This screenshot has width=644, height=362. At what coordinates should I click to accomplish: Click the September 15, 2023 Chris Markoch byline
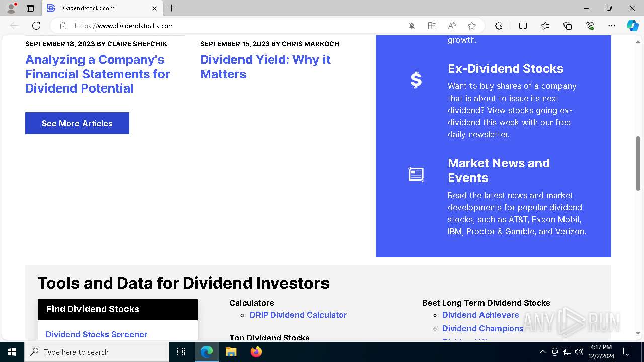pyautogui.click(x=270, y=44)
